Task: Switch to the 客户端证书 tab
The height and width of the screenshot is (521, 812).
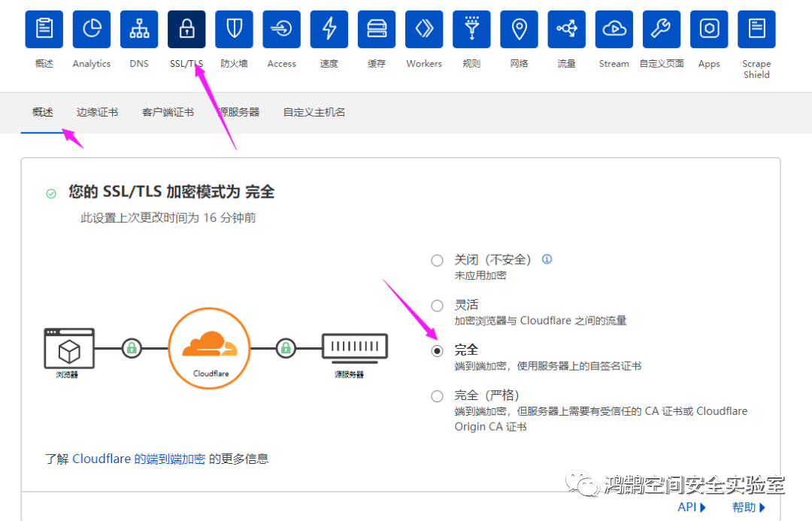Action: (168, 112)
